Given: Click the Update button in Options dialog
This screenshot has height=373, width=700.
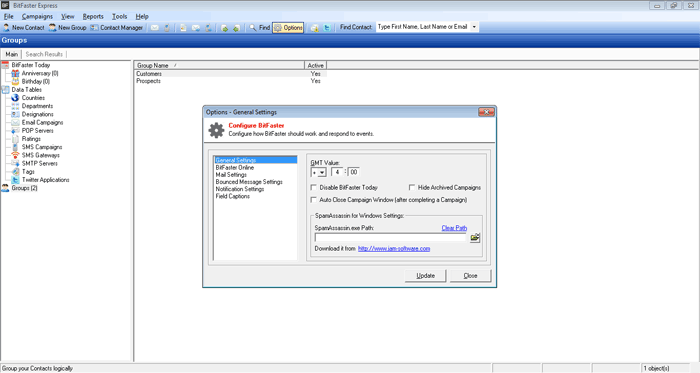Looking at the screenshot, I should (425, 276).
